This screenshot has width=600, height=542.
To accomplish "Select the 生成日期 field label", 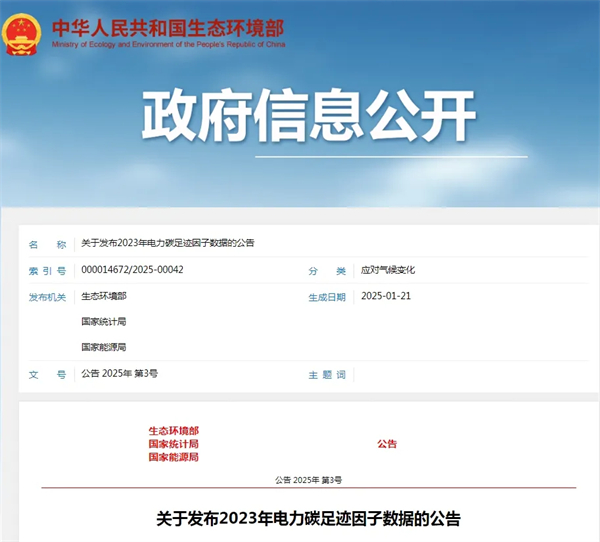I will [x=327, y=297].
